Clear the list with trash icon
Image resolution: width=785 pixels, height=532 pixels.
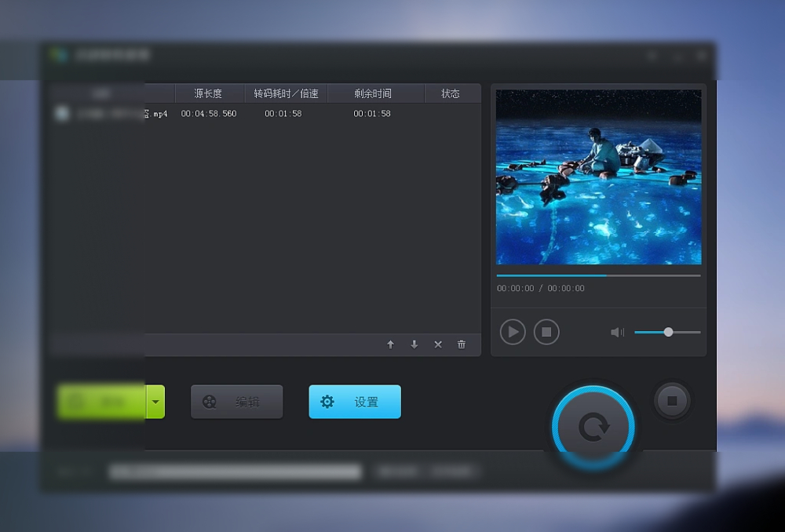click(462, 344)
